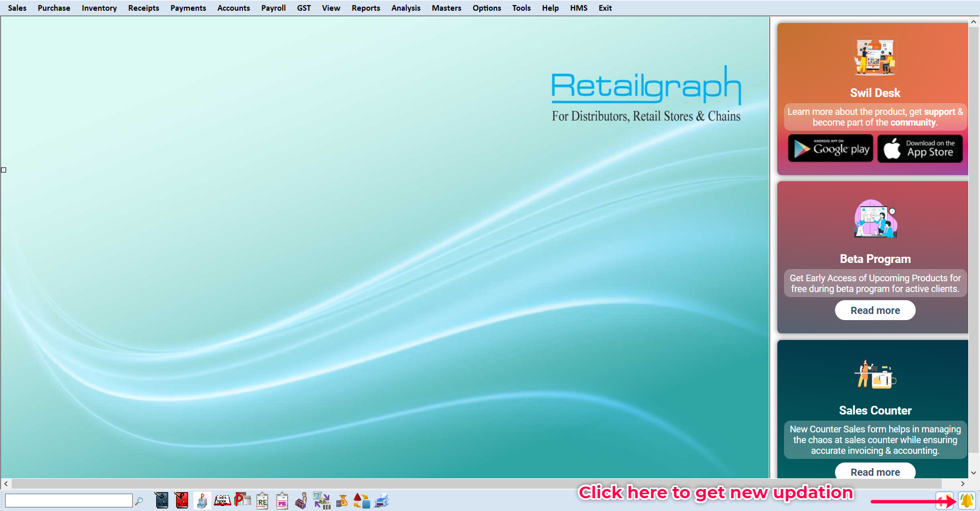This screenshot has height=511, width=980.
Task: Open the PE clipboard toolbar icon
Action: [282, 500]
